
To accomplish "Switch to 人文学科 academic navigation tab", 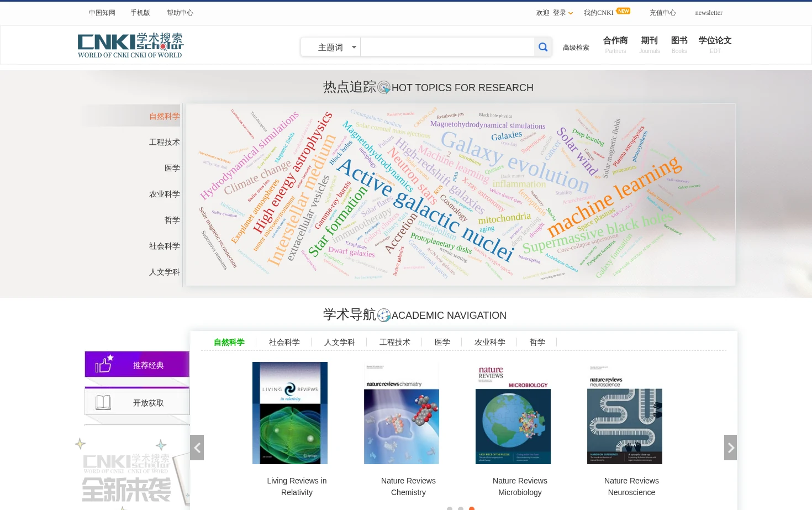I will pyautogui.click(x=340, y=342).
